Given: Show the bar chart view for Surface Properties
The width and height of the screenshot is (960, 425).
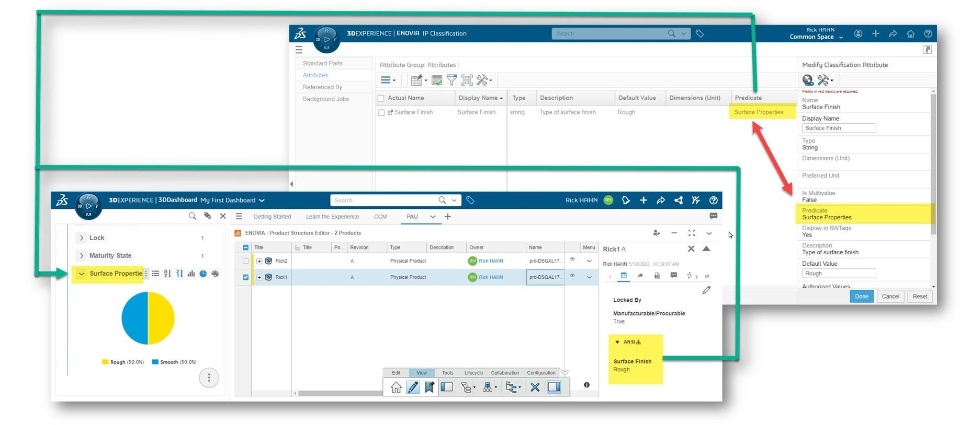Looking at the screenshot, I should coord(191,274).
